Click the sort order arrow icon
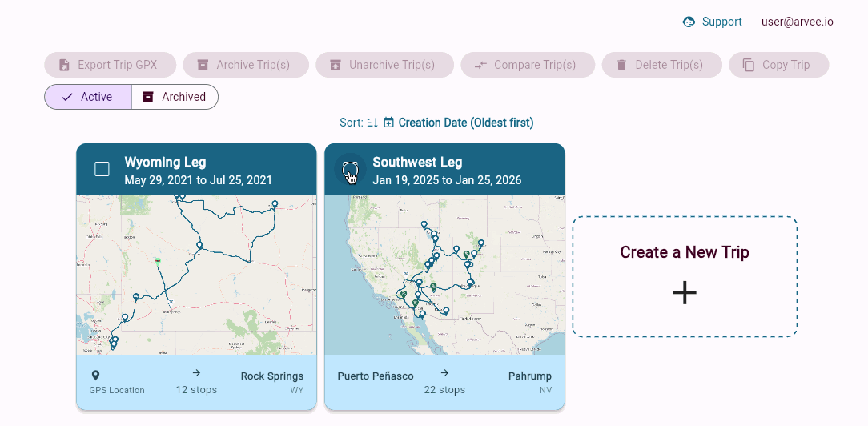The image size is (868, 426). [372, 123]
